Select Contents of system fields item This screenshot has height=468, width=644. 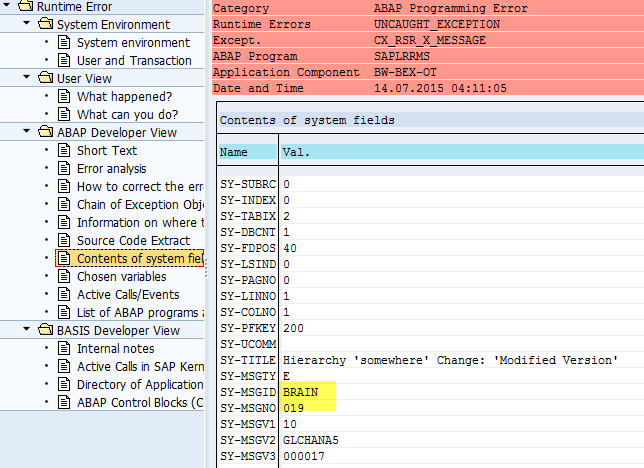click(x=140, y=258)
